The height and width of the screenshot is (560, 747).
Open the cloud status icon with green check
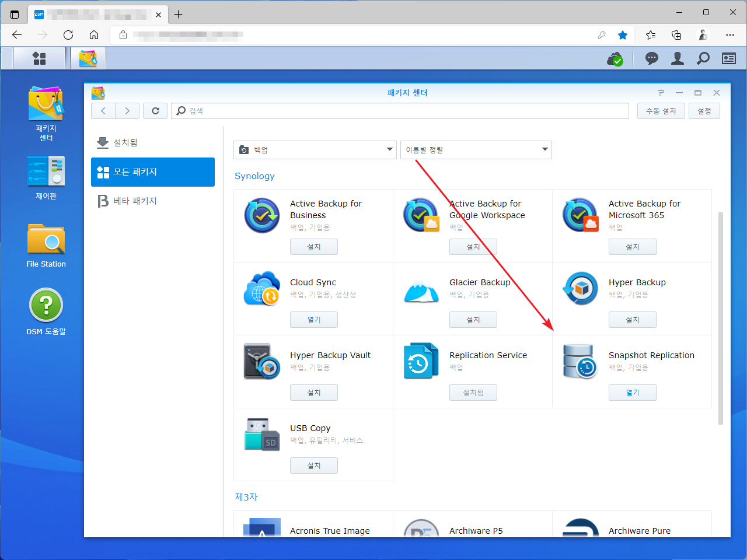click(615, 58)
